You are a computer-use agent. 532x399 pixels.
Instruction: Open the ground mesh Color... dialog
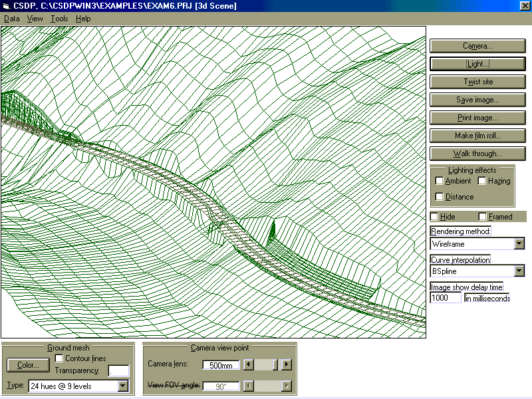(28, 365)
